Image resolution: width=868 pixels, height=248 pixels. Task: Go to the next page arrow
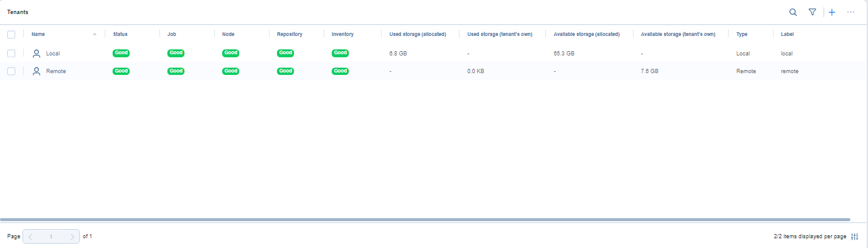tap(72, 236)
